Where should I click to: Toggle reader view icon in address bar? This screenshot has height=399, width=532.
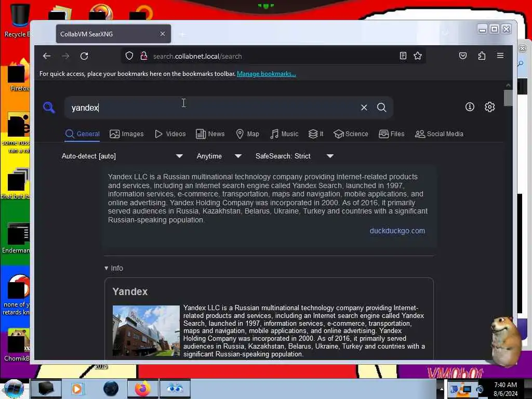(x=403, y=56)
